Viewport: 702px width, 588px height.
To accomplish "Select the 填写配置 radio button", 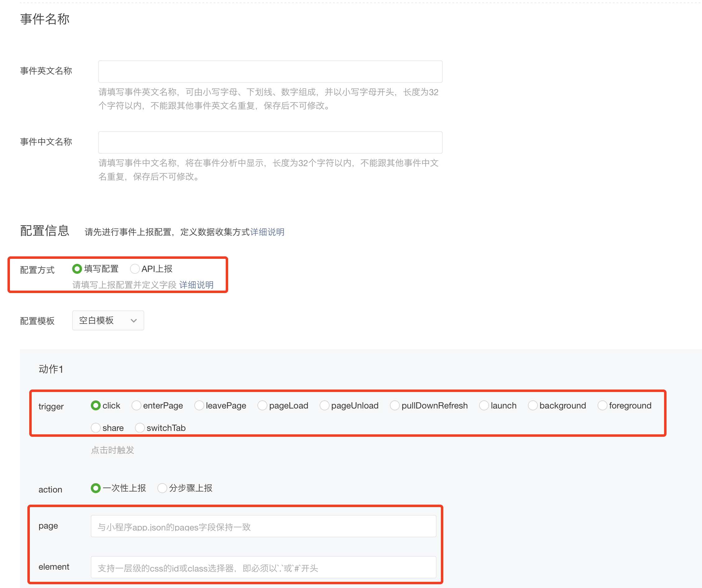I will click(77, 268).
